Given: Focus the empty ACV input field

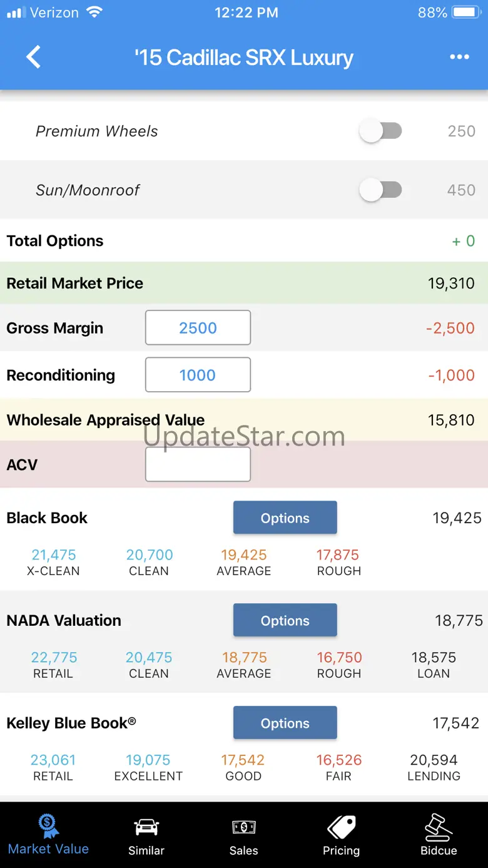Looking at the screenshot, I should (198, 464).
